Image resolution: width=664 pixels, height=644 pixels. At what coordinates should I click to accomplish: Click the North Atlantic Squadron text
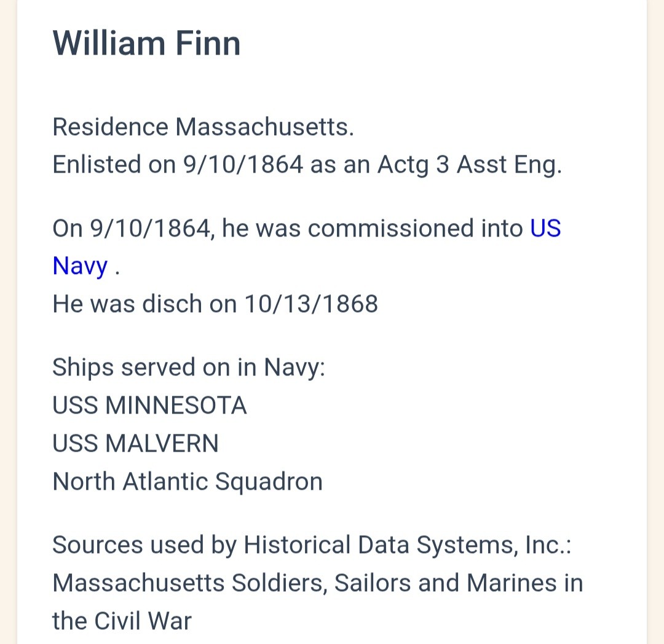(x=187, y=481)
